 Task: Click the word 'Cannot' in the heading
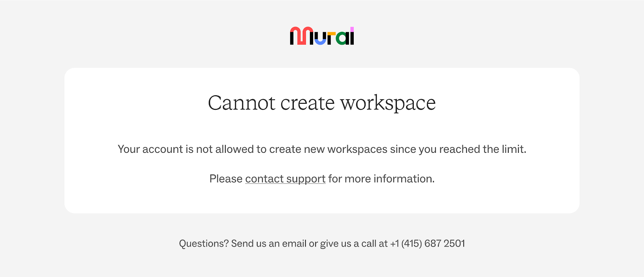coord(242,103)
